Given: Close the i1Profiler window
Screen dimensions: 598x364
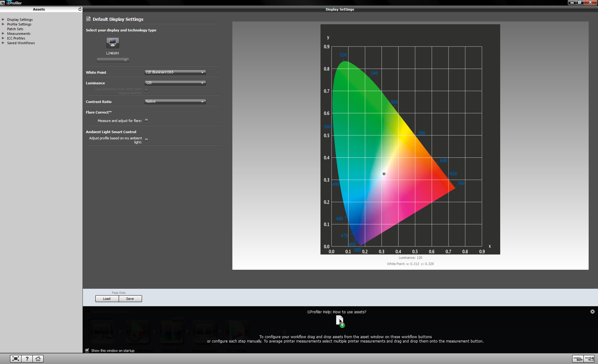Looking at the screenshot, I should (590, 2).
